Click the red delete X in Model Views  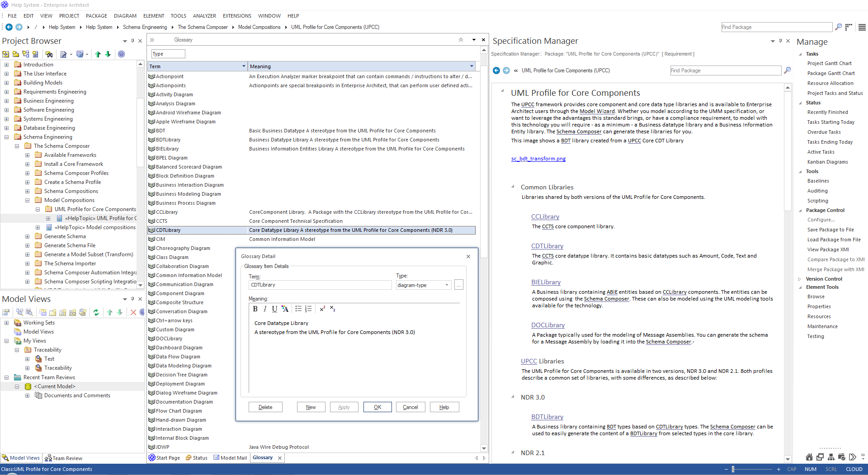point(133,312)
